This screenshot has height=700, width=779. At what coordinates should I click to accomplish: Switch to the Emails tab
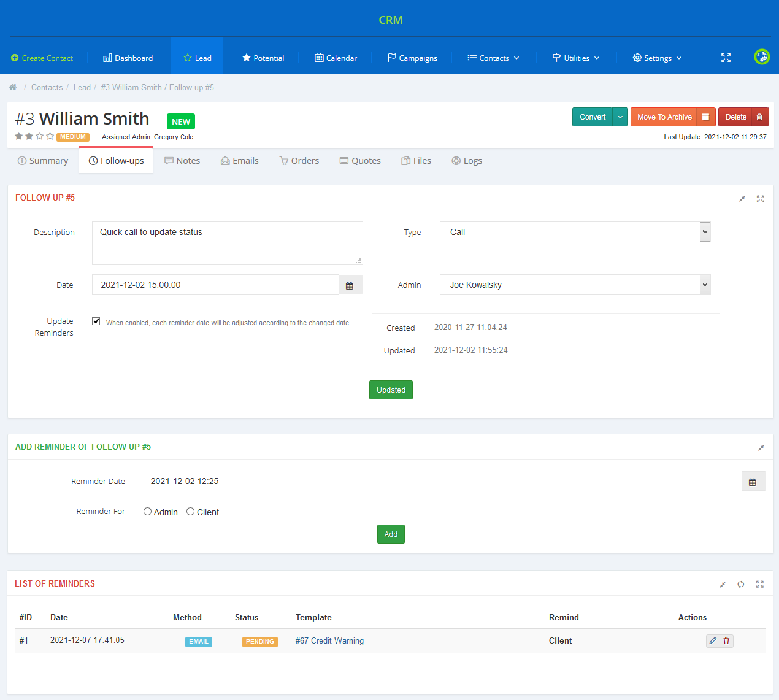click(x=239, y=161)
